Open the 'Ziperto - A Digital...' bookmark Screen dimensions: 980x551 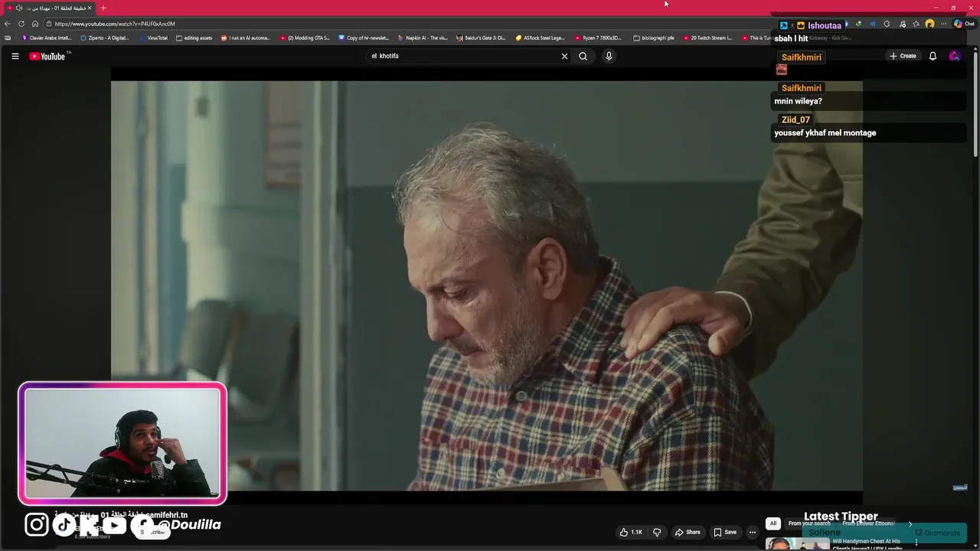coord(105,37)
